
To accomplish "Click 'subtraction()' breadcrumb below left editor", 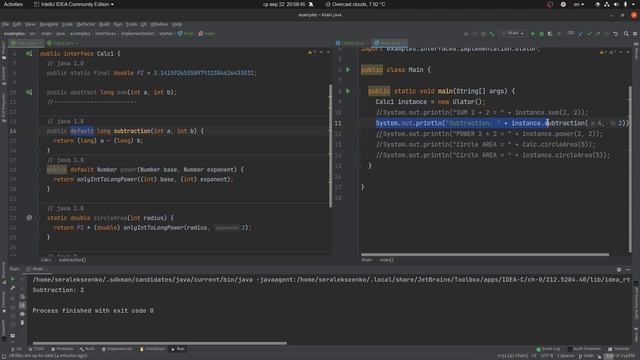I will click(x=72, y=260).
